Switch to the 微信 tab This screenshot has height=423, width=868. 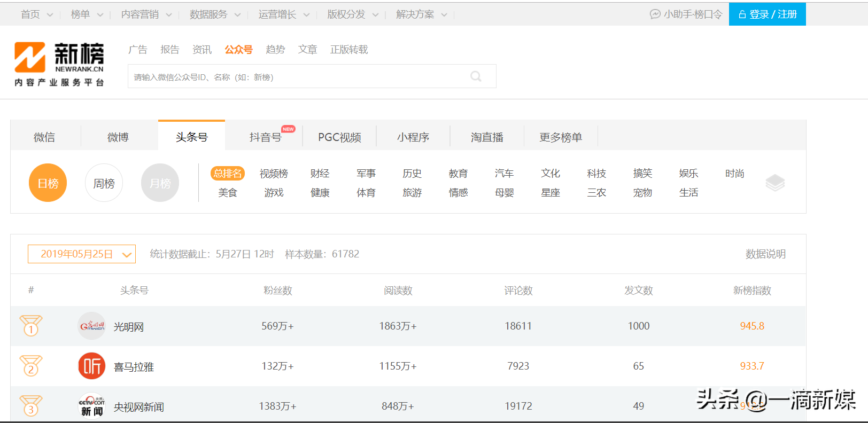click(44, 137)
